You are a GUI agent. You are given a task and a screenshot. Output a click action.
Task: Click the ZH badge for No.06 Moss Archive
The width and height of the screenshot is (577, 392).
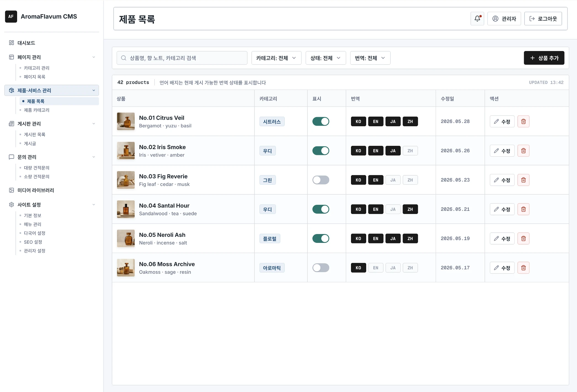410,268
